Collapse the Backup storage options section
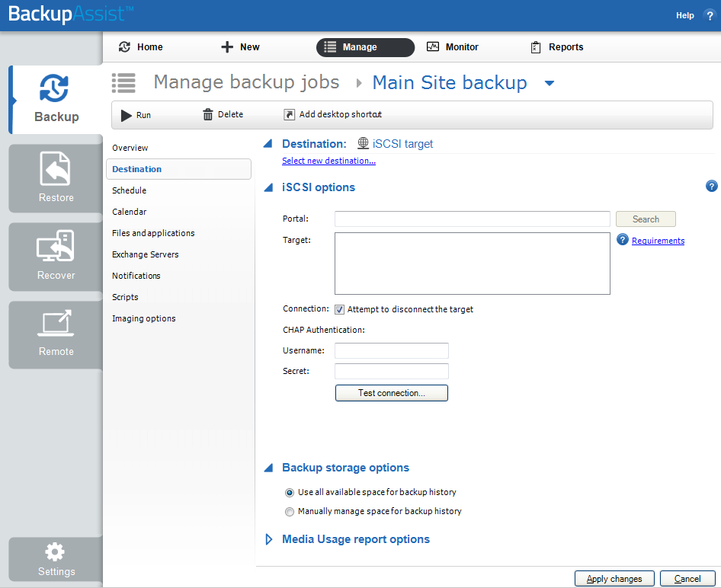The width and height of the screenshot is (721, 588). coord(268,468)
